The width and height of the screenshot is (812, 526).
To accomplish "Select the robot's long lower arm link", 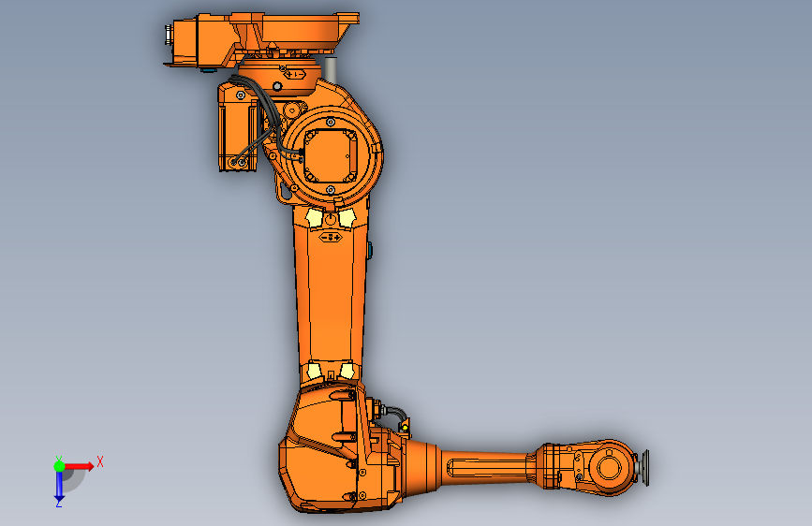I will click(331, 295).
